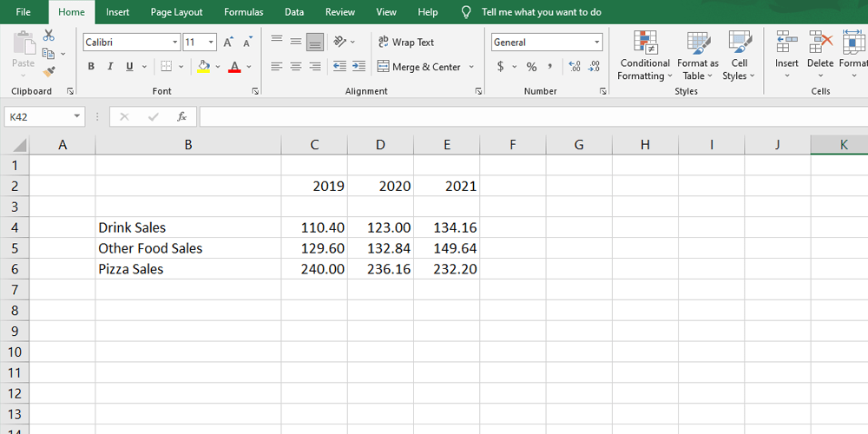Open Conditional Formatting menu
The height and width of the screenshot is (434, 868).
click(645, 56)
